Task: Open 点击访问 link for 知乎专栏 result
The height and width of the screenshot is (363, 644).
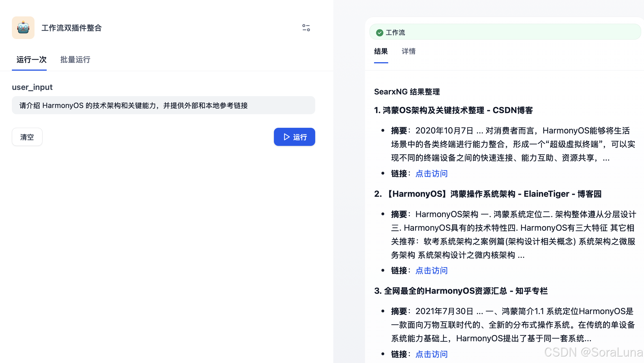Action: pos(431,354)
